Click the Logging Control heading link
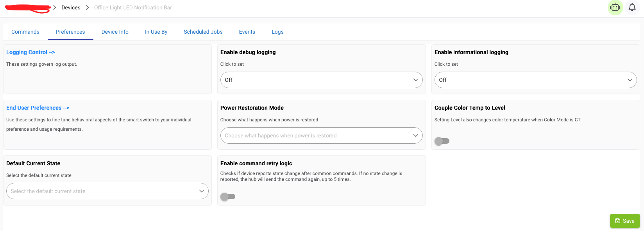The image size is (644, 231). pos(30,52)
